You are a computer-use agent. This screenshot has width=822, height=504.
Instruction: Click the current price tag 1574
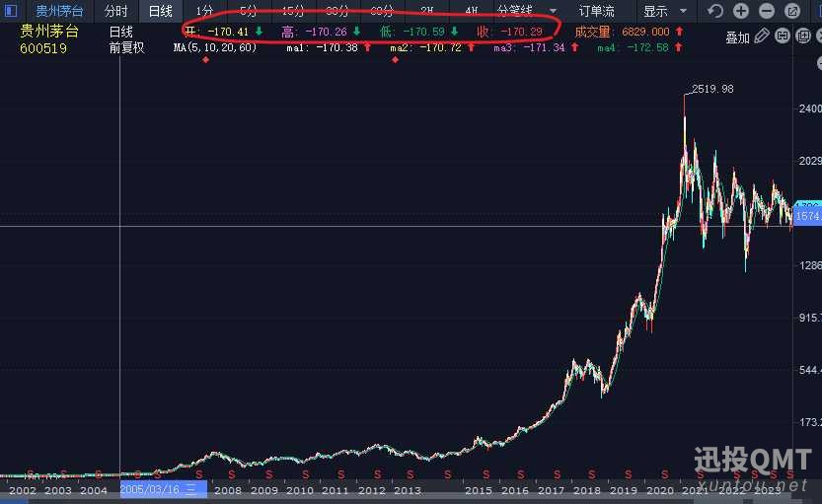pyautogui.click(x=808, y=216)
